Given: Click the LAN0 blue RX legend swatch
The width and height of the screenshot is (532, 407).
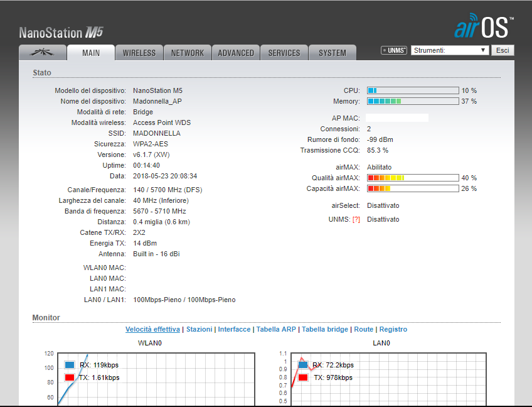Looking at the screenshot, I should (303, 365).
